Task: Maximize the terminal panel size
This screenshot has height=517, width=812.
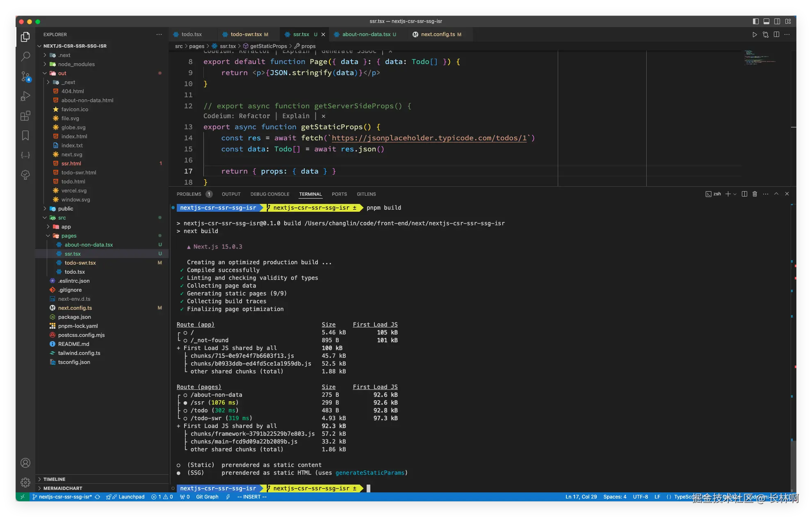Action: click(776, 194)
